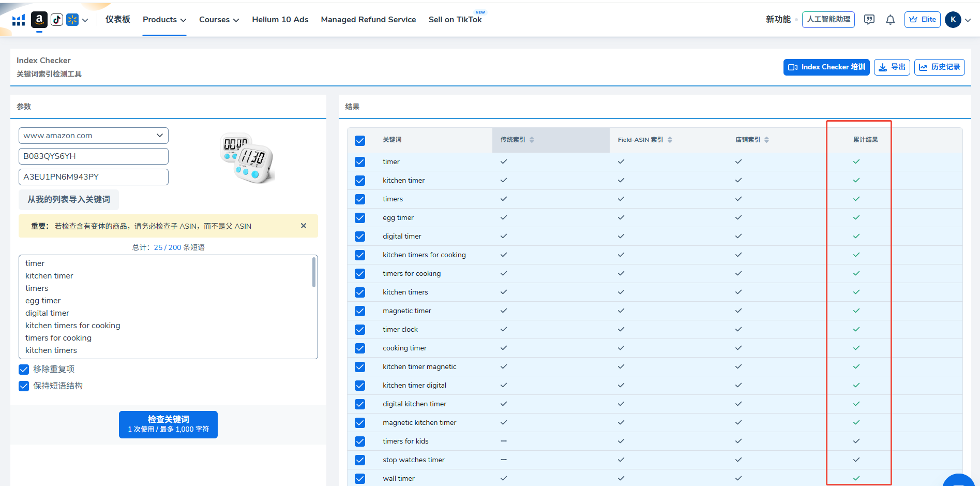Expand the www.amazon.com marketplace dropdown
The height and width of the screenshot is (486, 980).
tap(94, 136)
